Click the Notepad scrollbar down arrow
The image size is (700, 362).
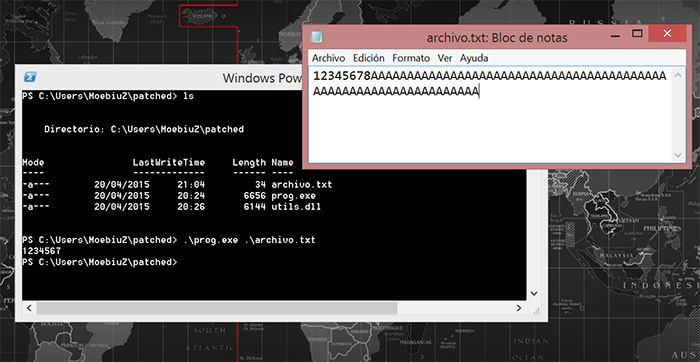point(678,155)
